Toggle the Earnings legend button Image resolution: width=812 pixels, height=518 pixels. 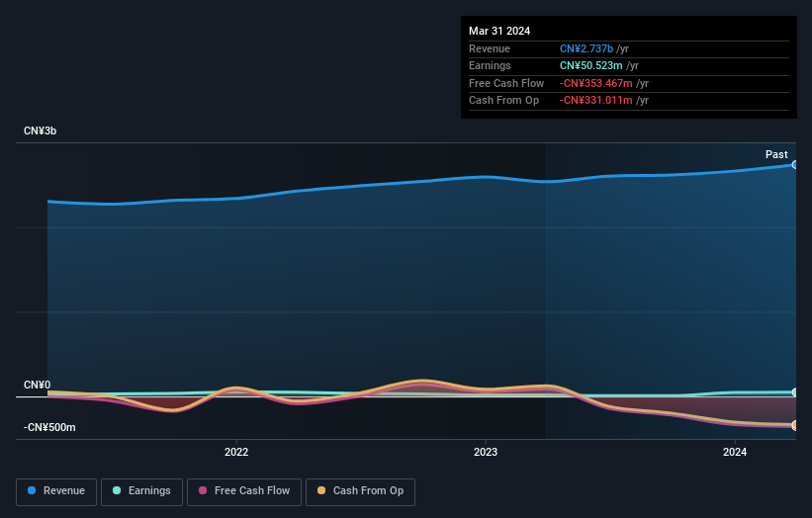141,491
